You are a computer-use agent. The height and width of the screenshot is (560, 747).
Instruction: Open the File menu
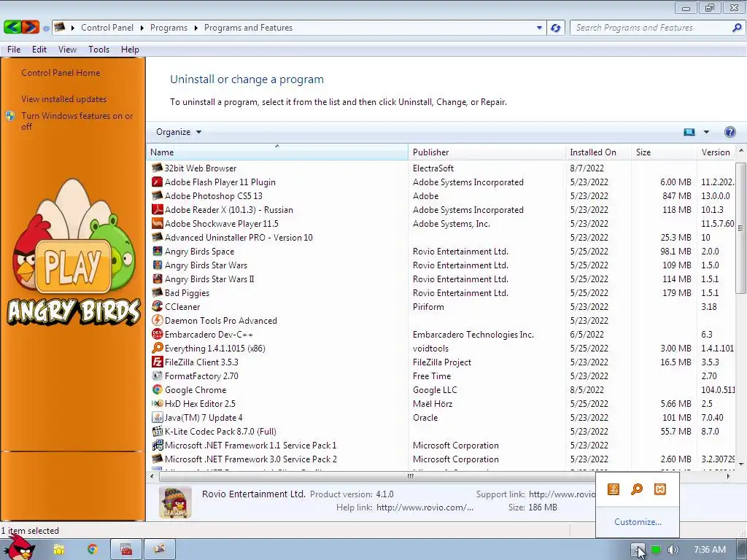click(x=14, y=50)
